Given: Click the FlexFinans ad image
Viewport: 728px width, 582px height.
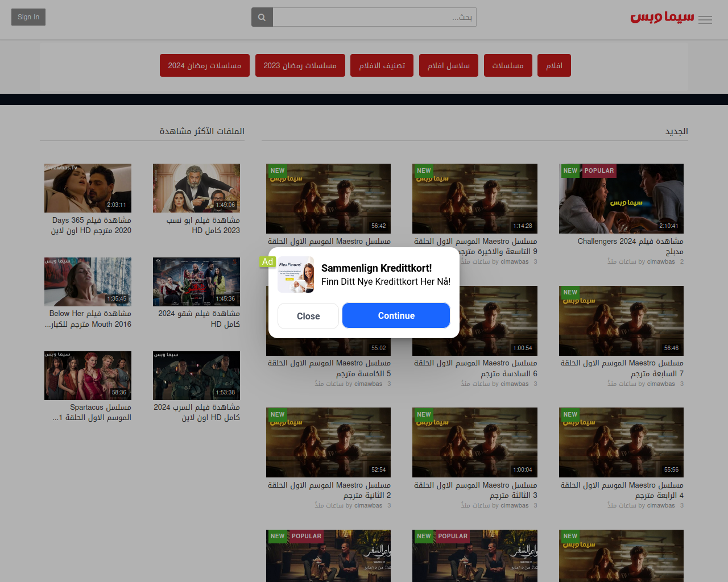Looking at the screenshot, I should [x=296, y=275].
